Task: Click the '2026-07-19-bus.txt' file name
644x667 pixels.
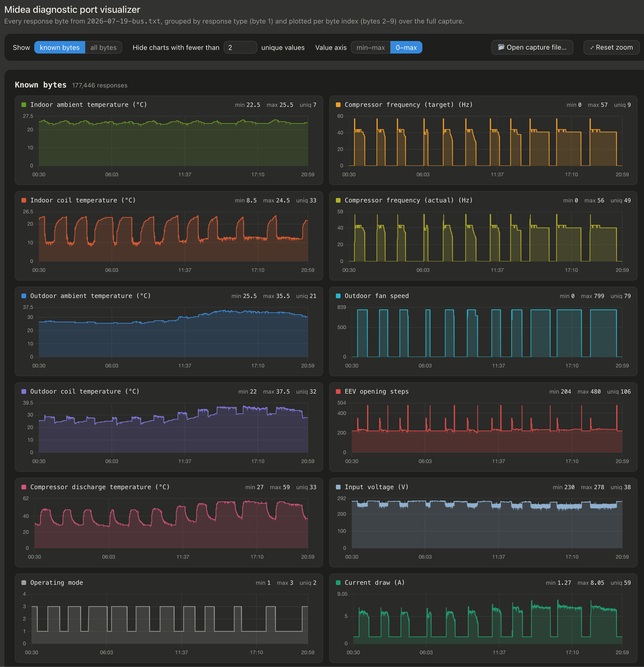Action: point(124,21)
